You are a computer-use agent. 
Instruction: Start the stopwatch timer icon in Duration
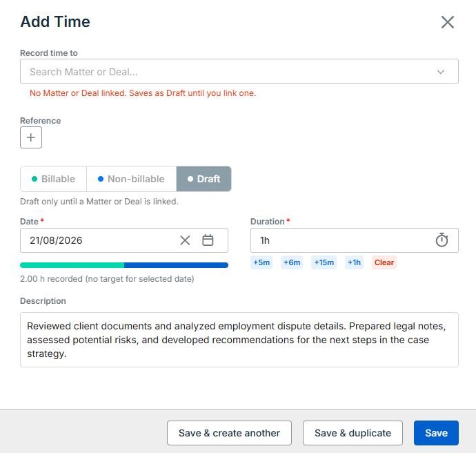442,240
